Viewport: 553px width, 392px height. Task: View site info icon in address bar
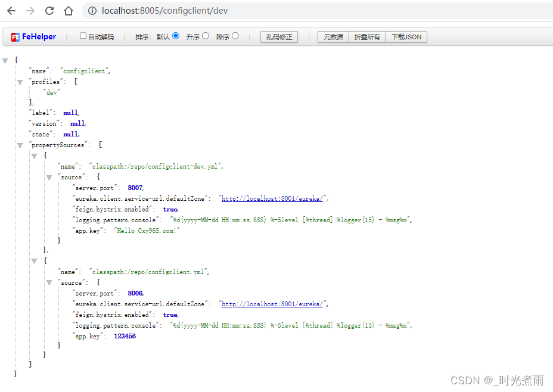point(92,11)
